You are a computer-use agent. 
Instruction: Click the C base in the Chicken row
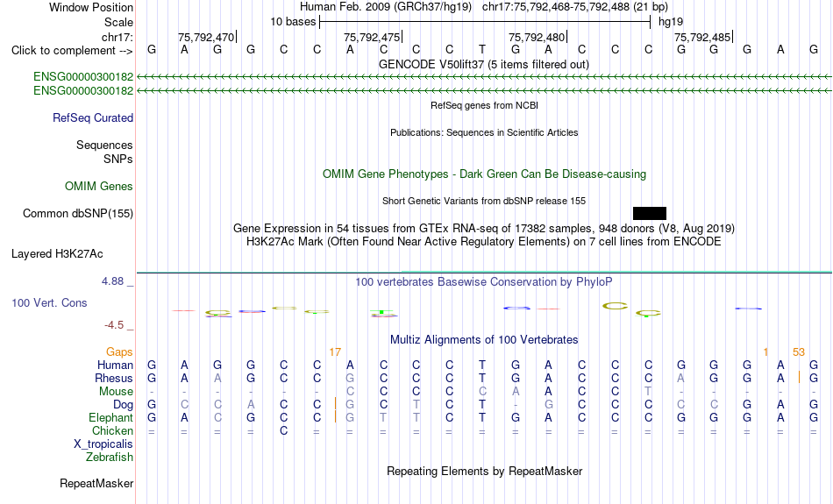point(284,430)
